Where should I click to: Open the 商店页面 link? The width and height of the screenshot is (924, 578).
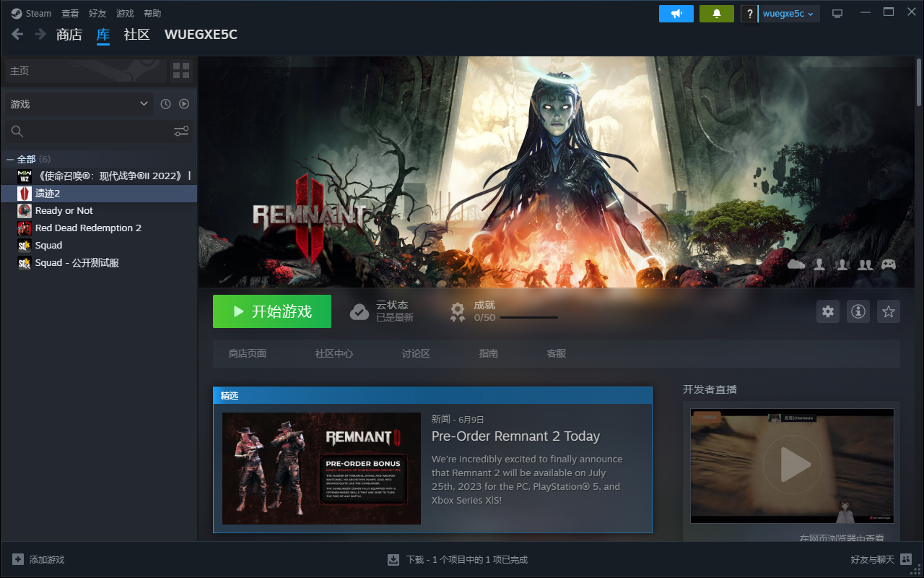(x=248, y=353)
